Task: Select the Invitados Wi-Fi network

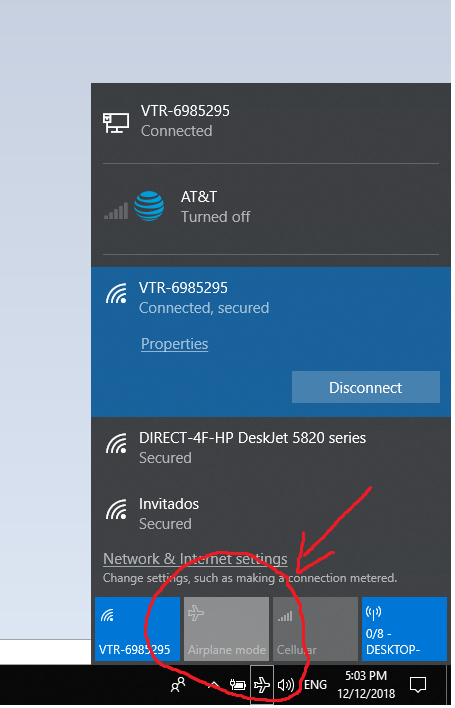Action: click(x=271, y=515)
